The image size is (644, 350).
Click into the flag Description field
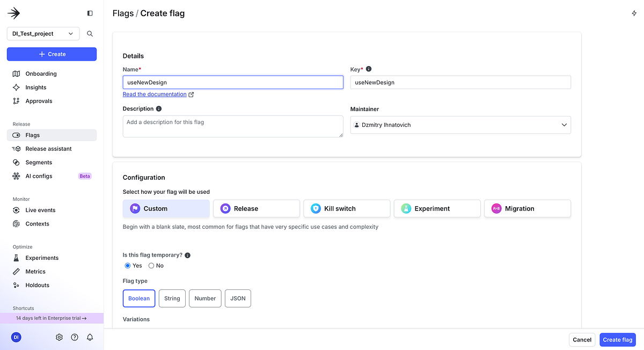coord(232,126)
